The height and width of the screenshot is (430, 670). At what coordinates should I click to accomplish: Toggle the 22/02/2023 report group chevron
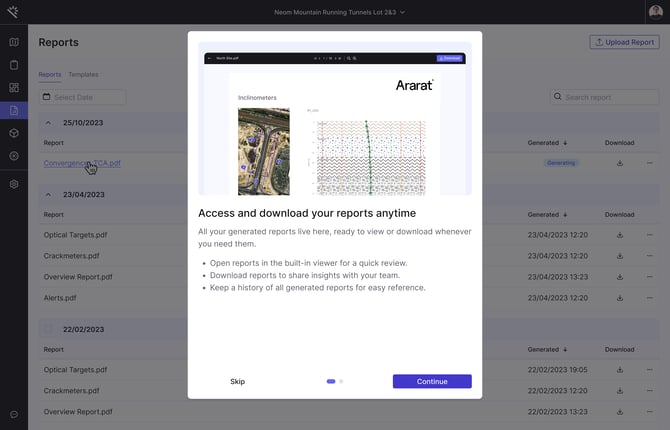coord(48,329)
